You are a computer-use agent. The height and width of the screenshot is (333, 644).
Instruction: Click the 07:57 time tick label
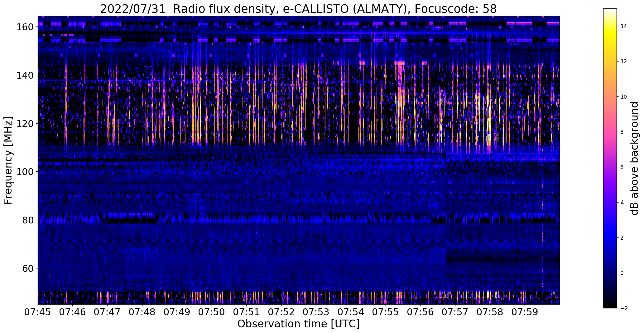455,312
